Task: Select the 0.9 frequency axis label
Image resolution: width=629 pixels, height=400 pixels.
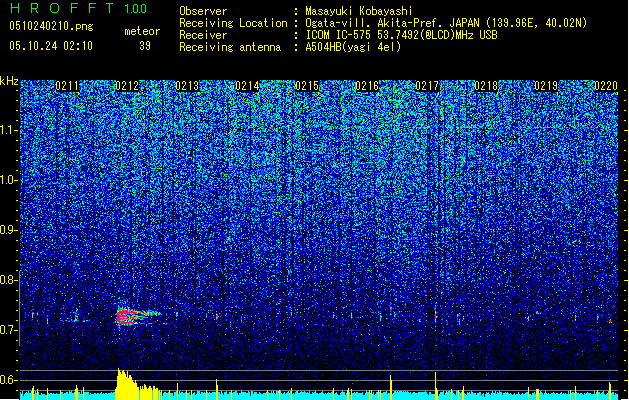Action: tap(9, 230)
